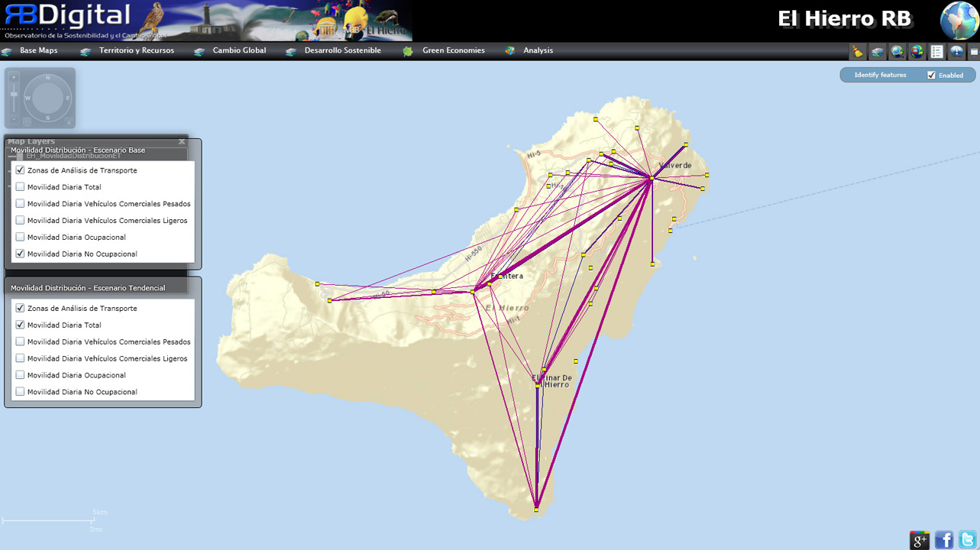Viewport: 980px width, 550px height.
Task: Click the yellow zone node at the southern tip
Action: coord(536,510)
